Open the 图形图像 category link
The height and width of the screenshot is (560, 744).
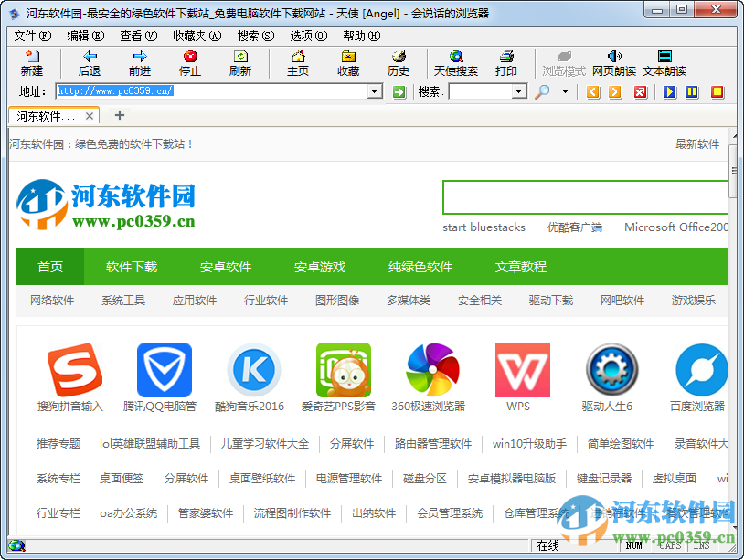(337, 301)
